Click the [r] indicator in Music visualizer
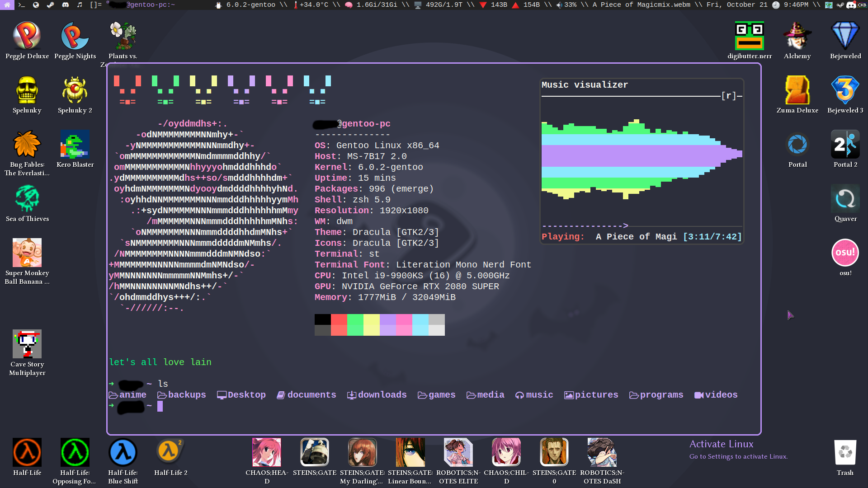868x488 pixels. coord(729,96)
